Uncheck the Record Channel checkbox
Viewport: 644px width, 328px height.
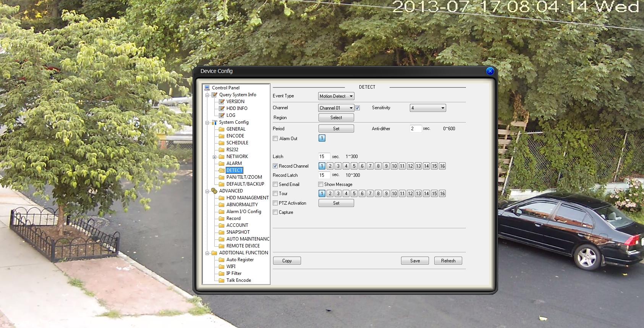[x=275, y=166]
